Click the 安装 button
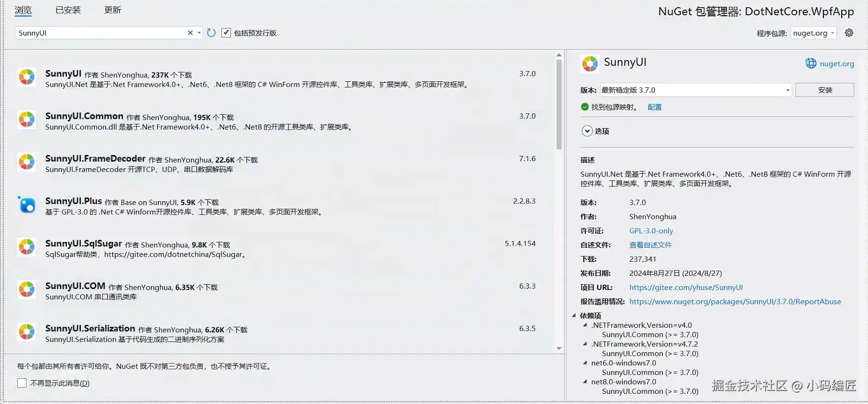Image resolution: width=868 pixels, height=404 pixels. point(824,90)
